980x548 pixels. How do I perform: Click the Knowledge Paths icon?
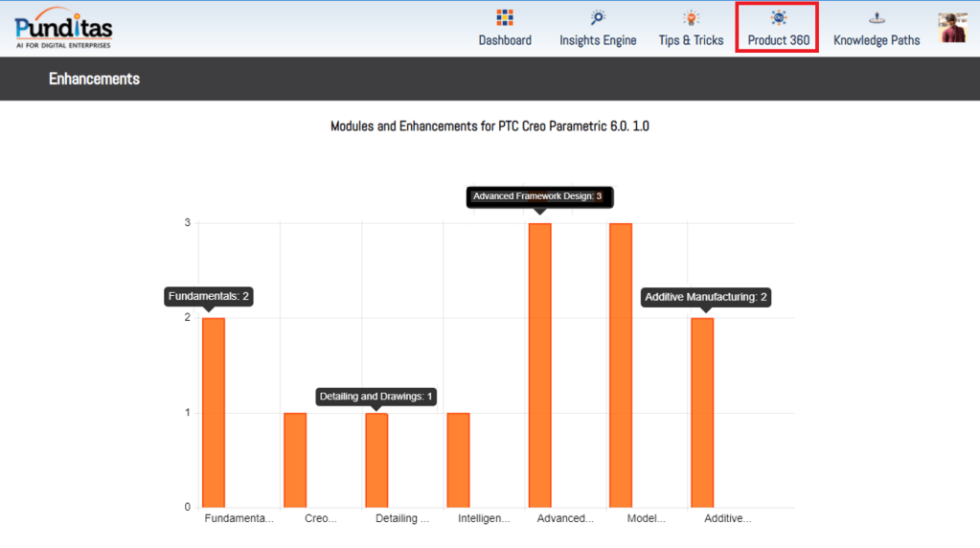[877, 17]
